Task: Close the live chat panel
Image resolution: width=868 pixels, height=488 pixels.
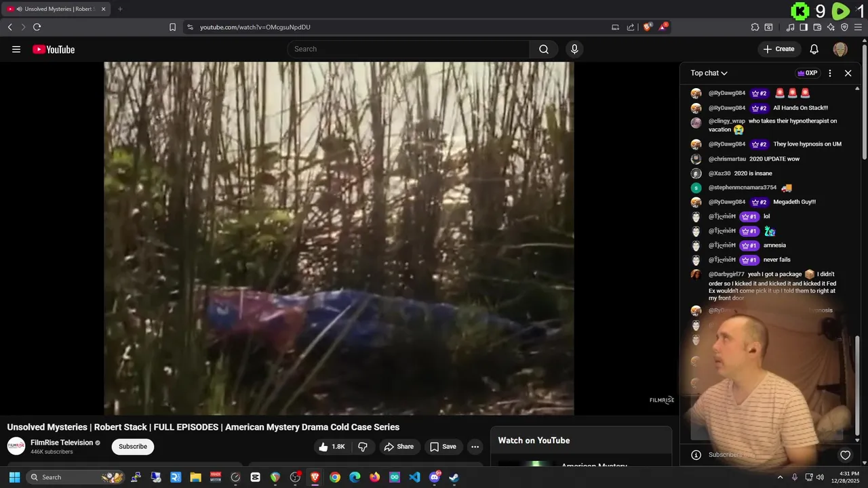Action: (848, 73)
